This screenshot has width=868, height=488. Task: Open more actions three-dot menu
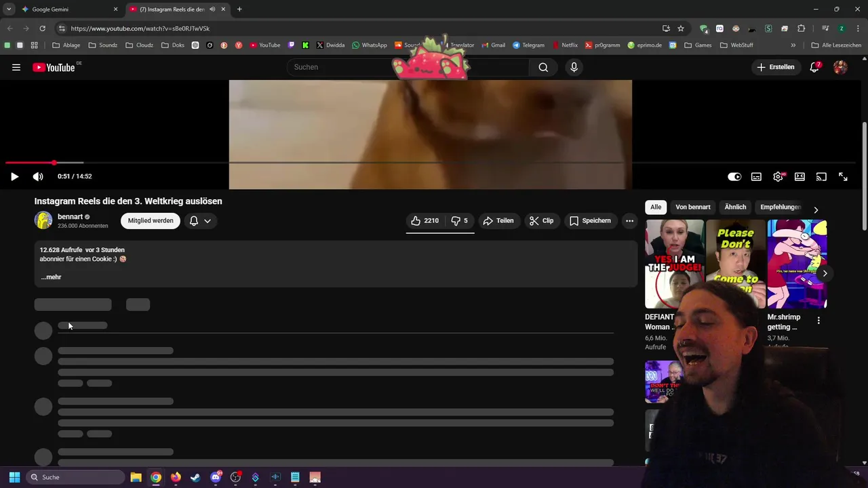pyautogui.click(x=629, y=220)
